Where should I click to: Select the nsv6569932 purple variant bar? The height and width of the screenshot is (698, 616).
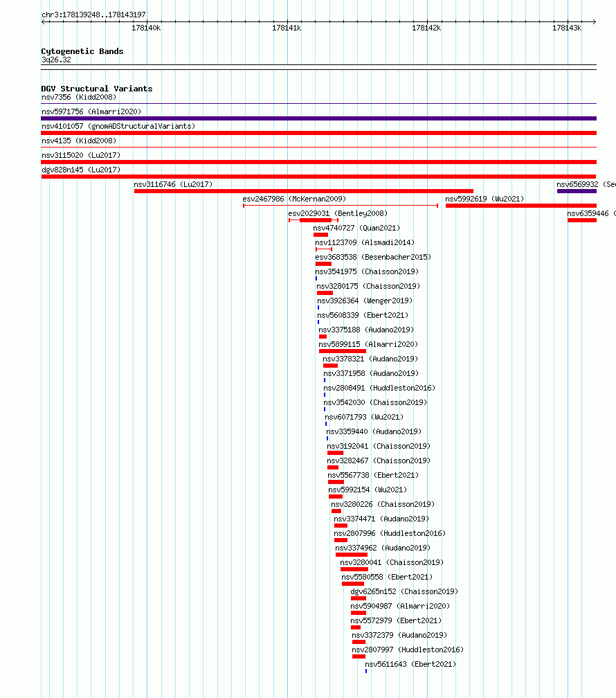[577, 191]
